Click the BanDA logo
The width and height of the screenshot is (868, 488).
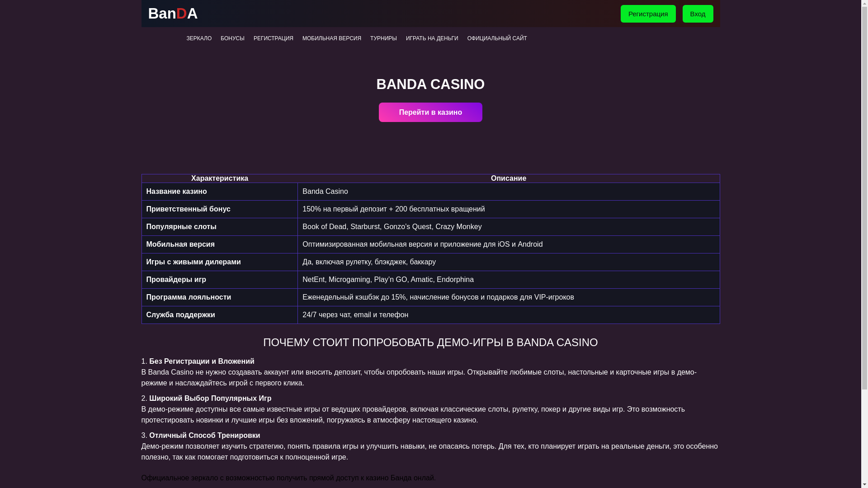tap(173, 14)
